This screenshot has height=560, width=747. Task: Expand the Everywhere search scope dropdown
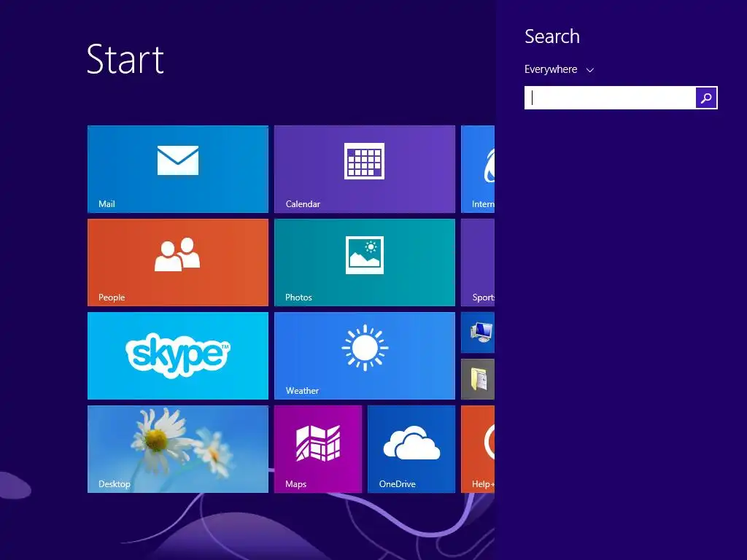point(559,69)
